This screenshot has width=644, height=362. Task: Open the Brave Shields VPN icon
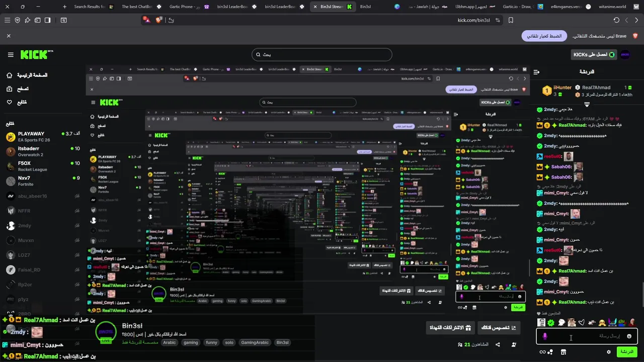(x=17, y=20)
